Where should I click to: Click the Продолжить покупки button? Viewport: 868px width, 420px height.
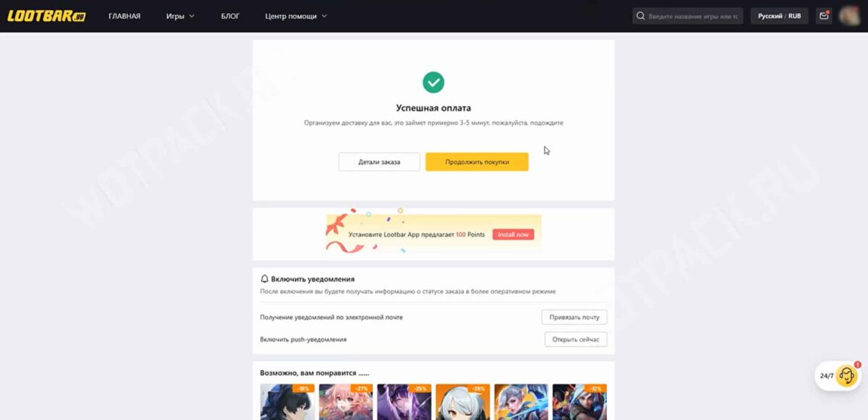pos(477,162)
